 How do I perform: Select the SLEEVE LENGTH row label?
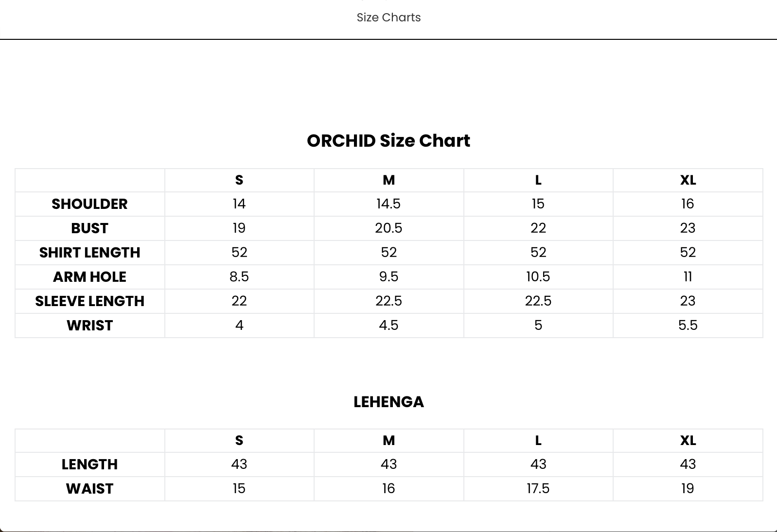[89, 301]
